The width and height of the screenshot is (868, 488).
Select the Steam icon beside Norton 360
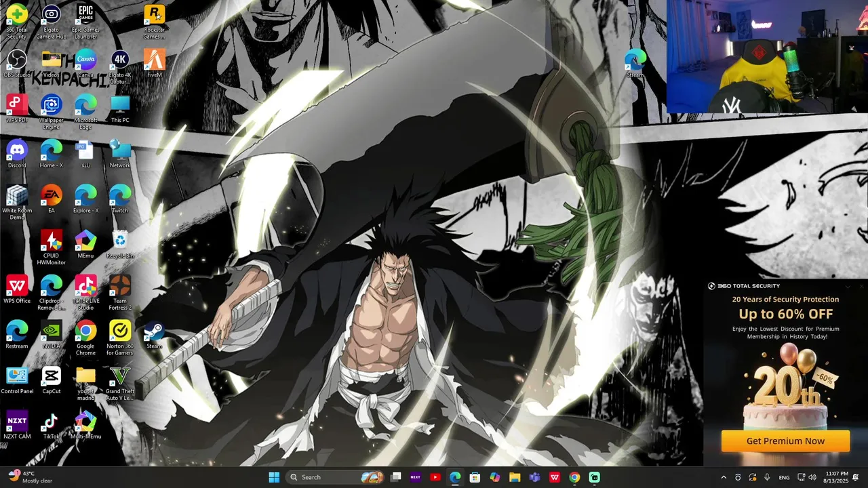point(155,335)
